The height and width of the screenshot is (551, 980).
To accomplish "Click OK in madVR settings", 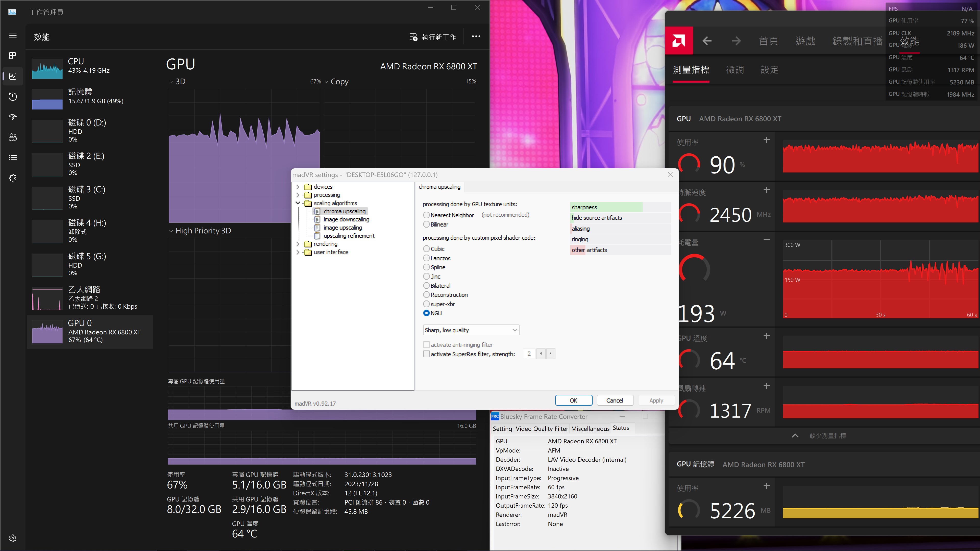I will (573, 400).
